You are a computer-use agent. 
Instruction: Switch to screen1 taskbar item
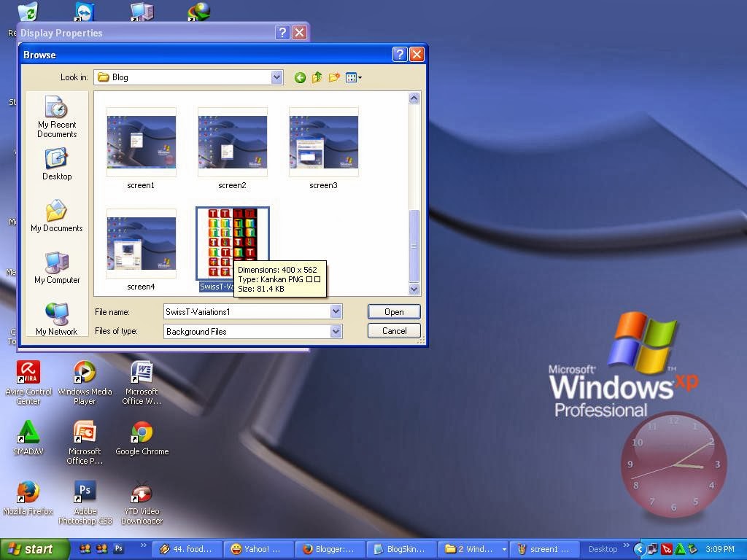(544, 549)
